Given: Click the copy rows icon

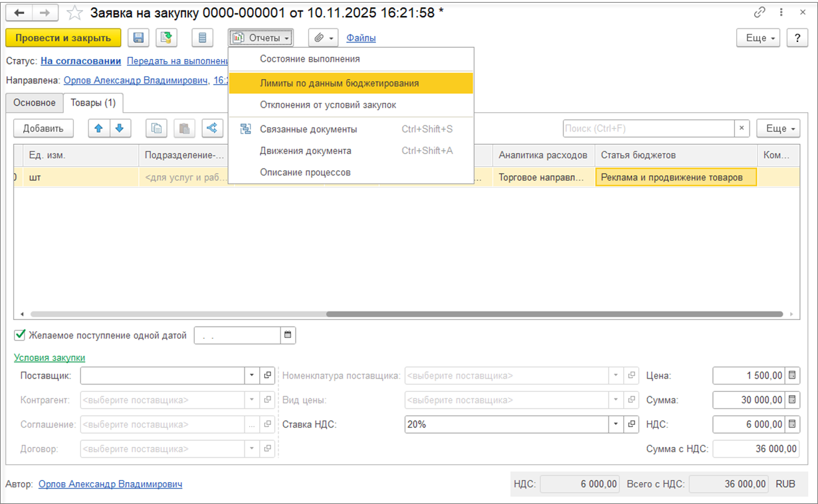Looking at the screenshot, I should click(156, 128).
